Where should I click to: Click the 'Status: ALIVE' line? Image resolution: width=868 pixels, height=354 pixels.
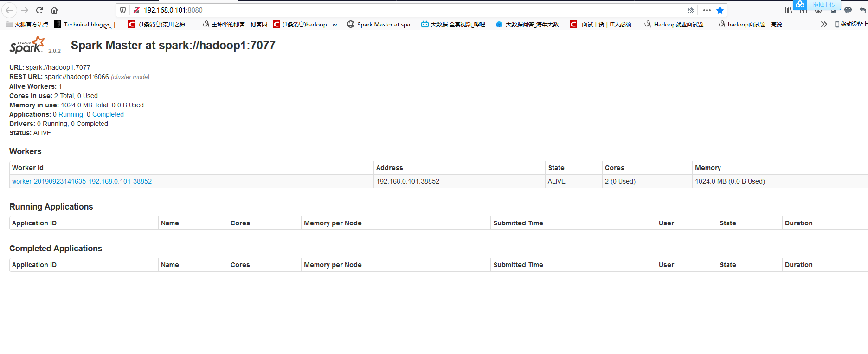pyautogui.click(x=30, y=133)
